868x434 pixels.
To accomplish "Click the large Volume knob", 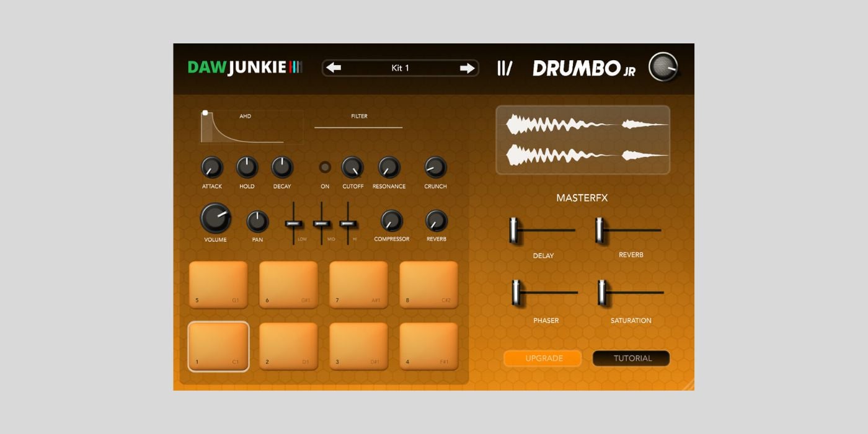I will 216,218.
